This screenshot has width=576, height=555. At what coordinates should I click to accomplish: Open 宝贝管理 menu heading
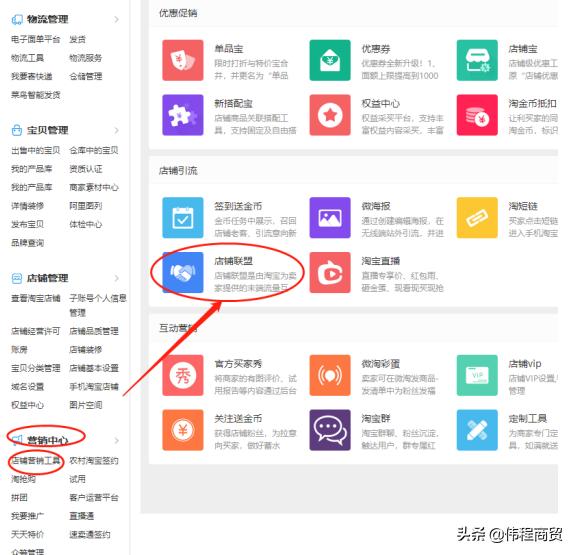point(47,130)
